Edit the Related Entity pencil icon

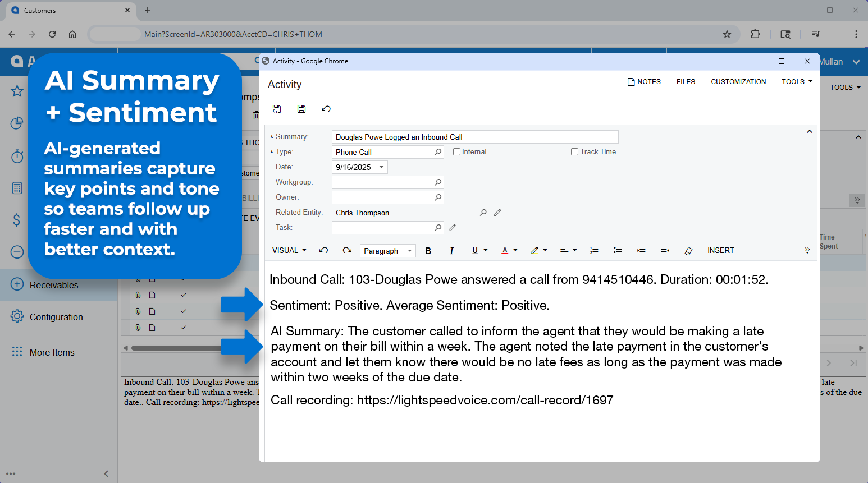pyautogui.click(x=497, y=213)
